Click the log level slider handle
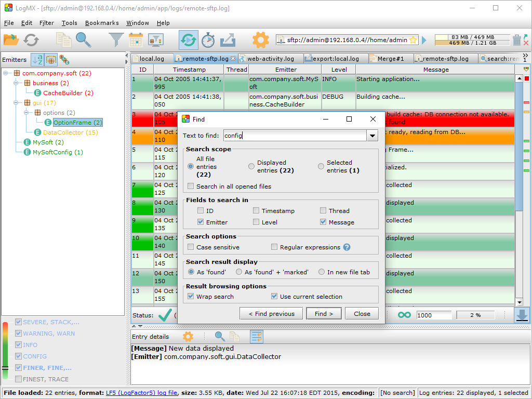 click(5, 368)
